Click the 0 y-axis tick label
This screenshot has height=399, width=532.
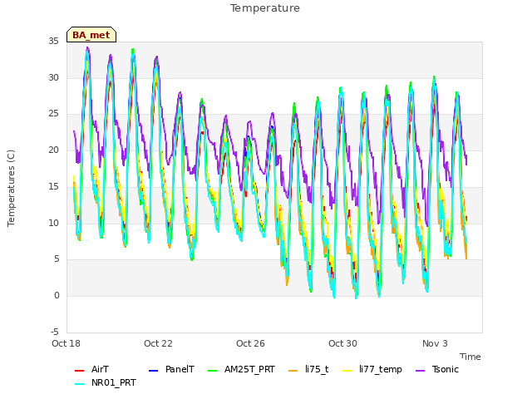(57, 296)
